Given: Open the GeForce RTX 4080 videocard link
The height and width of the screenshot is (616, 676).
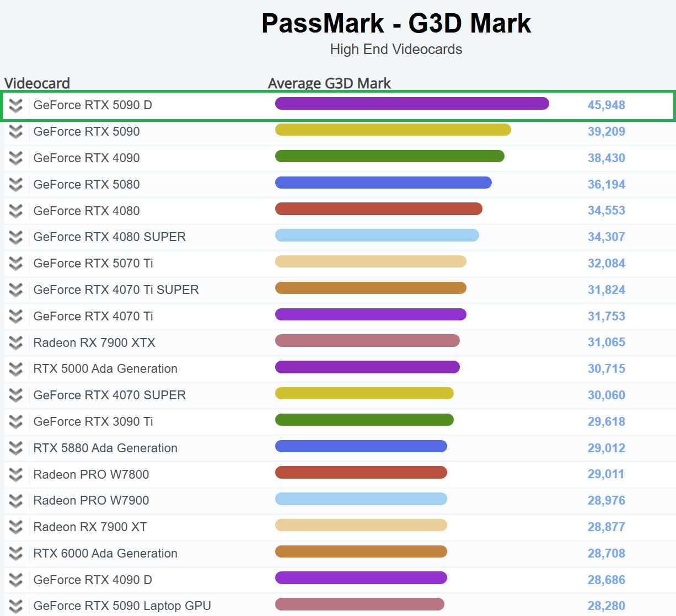Looking at the screenshot, I should point(87,211).
